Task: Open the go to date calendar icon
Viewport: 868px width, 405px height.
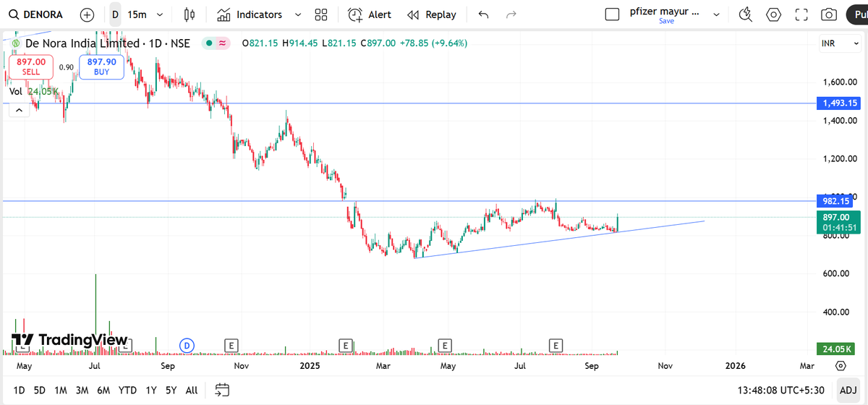Action: [x=222, y=390]
